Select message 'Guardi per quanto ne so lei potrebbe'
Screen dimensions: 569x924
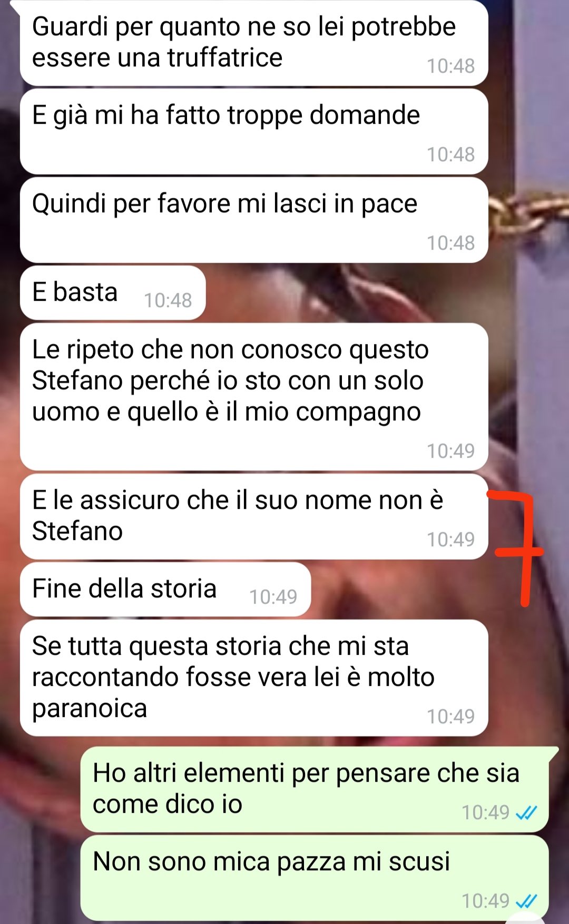coord(254,43)
